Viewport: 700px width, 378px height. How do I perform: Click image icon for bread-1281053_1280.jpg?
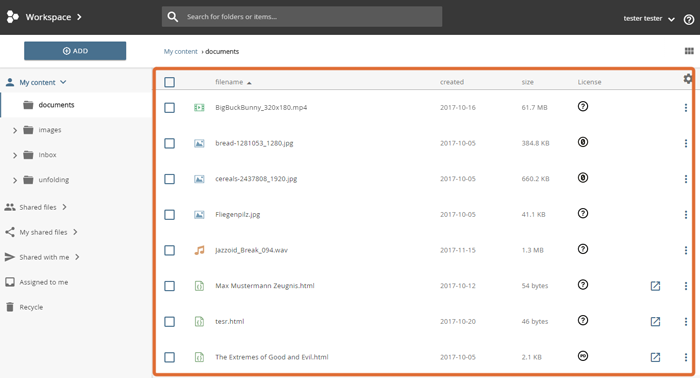tap(199, 143)
